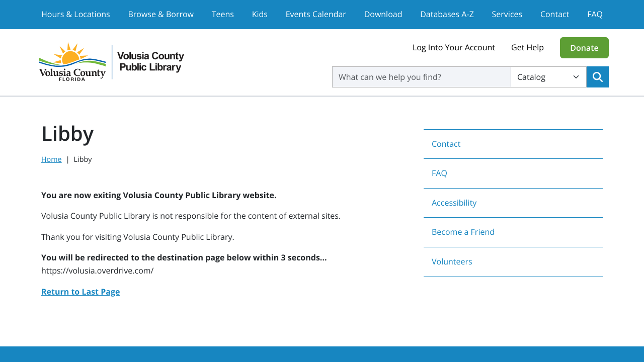Select the Teens navigation item
This screenshot has width=644, height=362.
point(223,14)
